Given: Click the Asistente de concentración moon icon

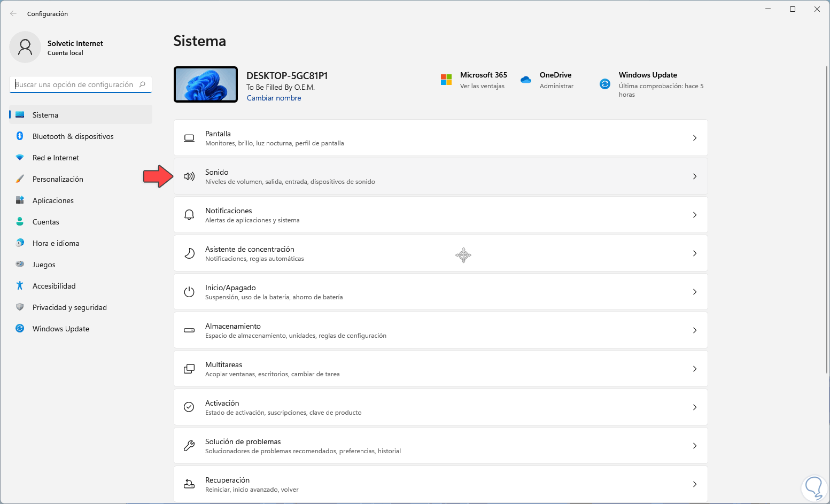Looking at the screenshot, I should [x=189, y=253].
